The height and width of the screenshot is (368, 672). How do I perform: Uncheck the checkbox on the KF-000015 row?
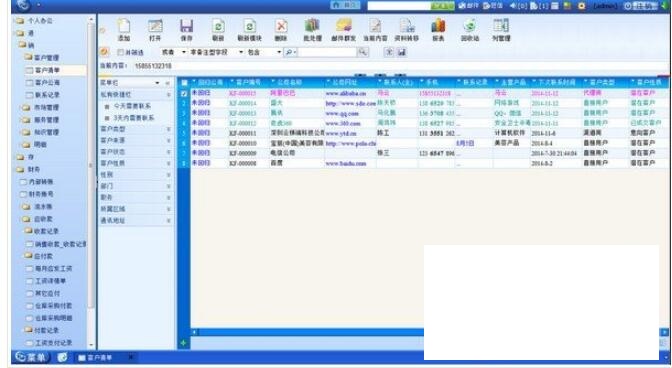pyautogui.click(x=184, y=93)
